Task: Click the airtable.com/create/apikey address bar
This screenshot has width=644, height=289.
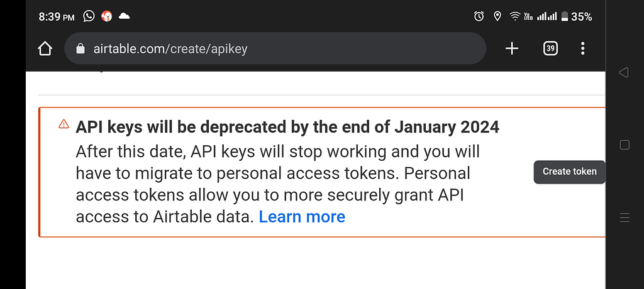Action: coord(275,48)
